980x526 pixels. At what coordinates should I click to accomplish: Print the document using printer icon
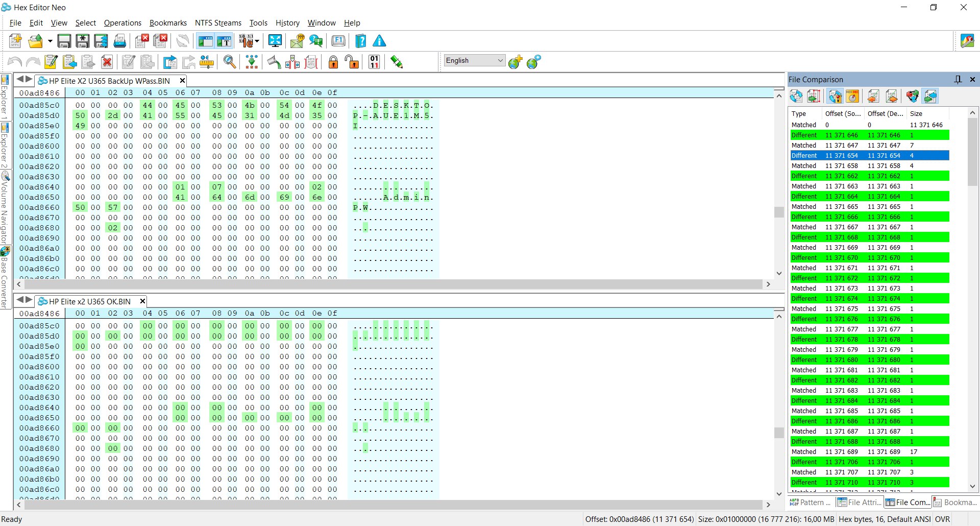click(x=119, y=41)
